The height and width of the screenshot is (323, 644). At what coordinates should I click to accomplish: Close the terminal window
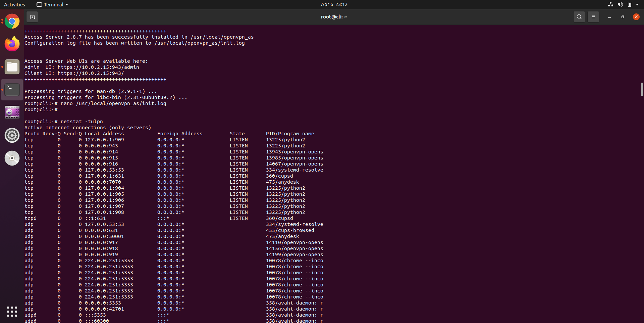(636, 17)
